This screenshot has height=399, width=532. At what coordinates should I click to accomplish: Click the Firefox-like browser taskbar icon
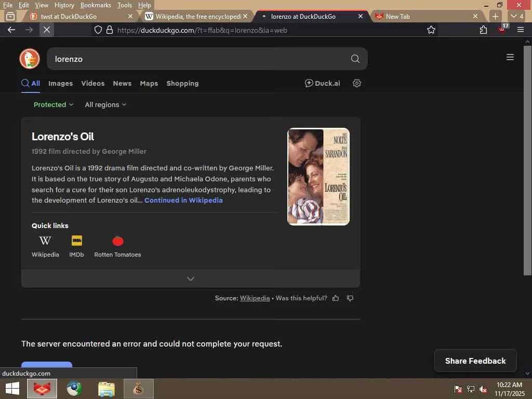pyautogui.click(x=42, y=389)
